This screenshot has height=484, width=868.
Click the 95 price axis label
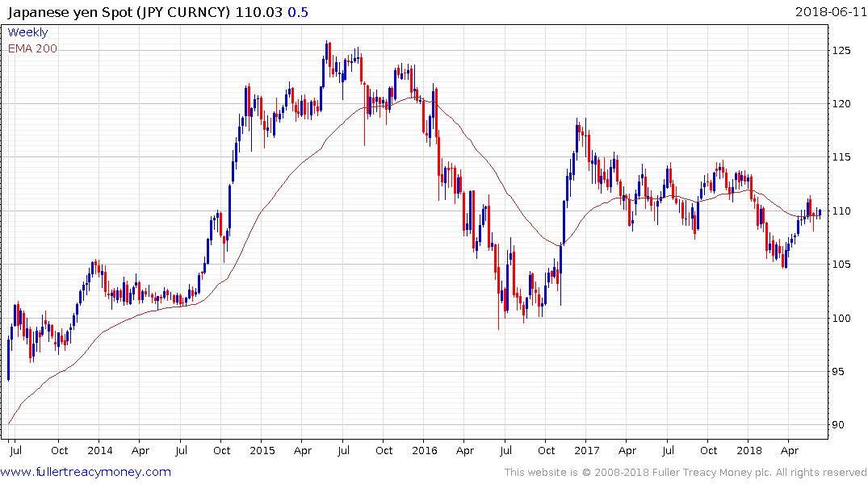tap(837, 372)
